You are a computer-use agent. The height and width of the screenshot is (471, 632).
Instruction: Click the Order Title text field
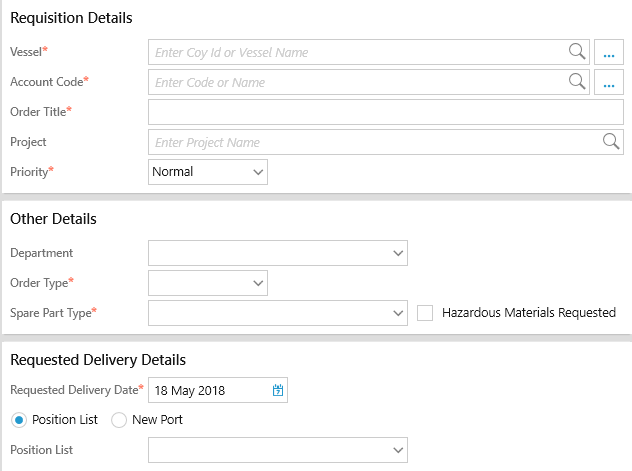tap(385, 112)
